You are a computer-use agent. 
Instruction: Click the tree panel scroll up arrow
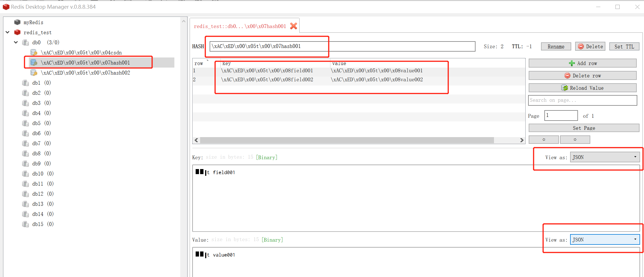click(184, 21)
